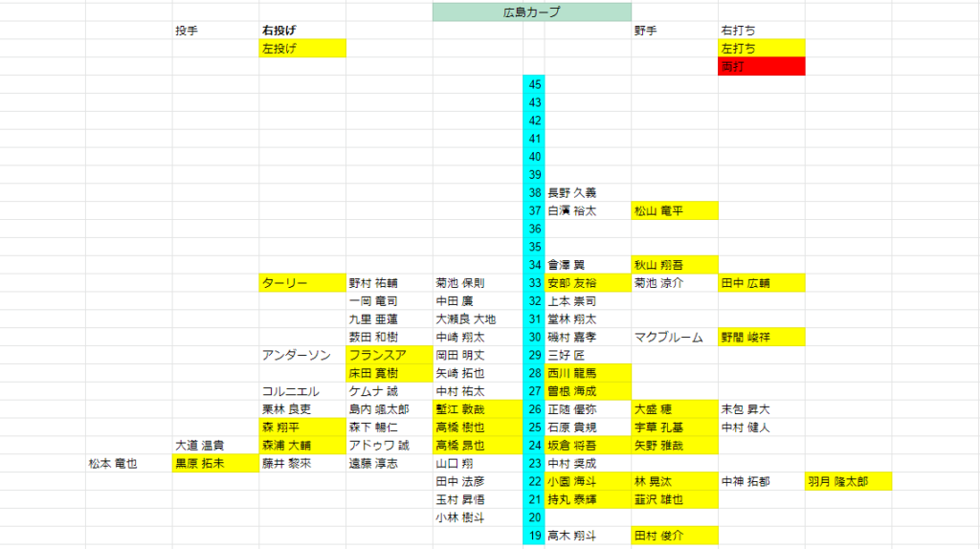Click the age cell 38
Screen dimensions: 980x549
pyautogui.click(x=534, y=192)
